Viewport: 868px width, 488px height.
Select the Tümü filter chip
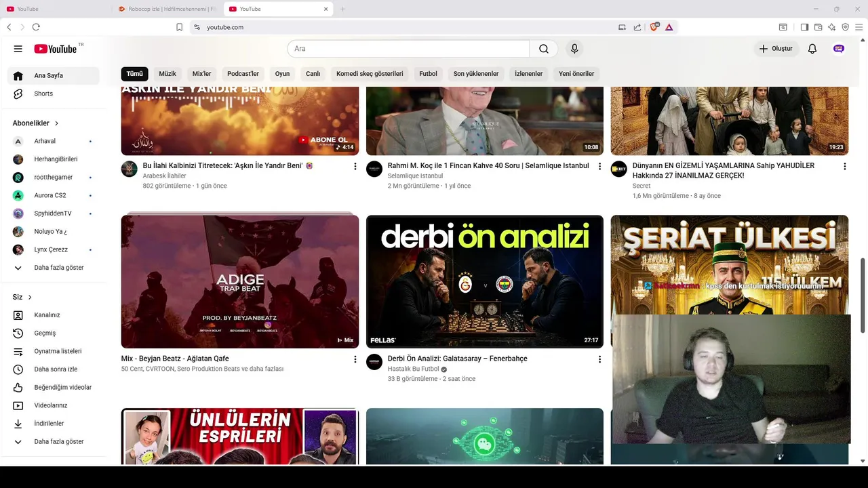pyautogui.click(x=134, y=74)
